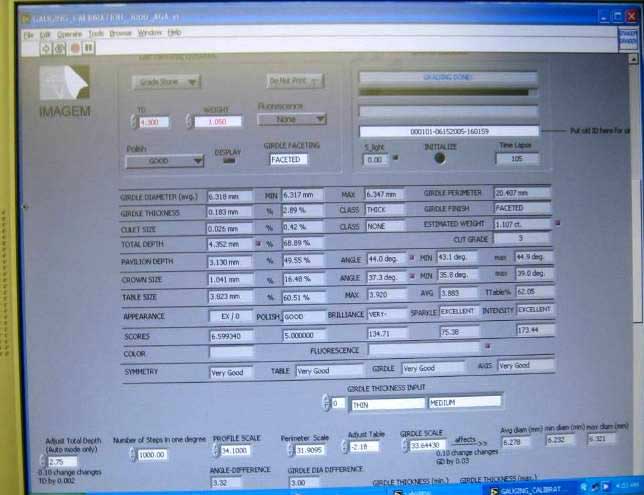This screenshot has width=644, height=495.
Task: Click the Perimeter Scale value field
Action: click(310, 450)
